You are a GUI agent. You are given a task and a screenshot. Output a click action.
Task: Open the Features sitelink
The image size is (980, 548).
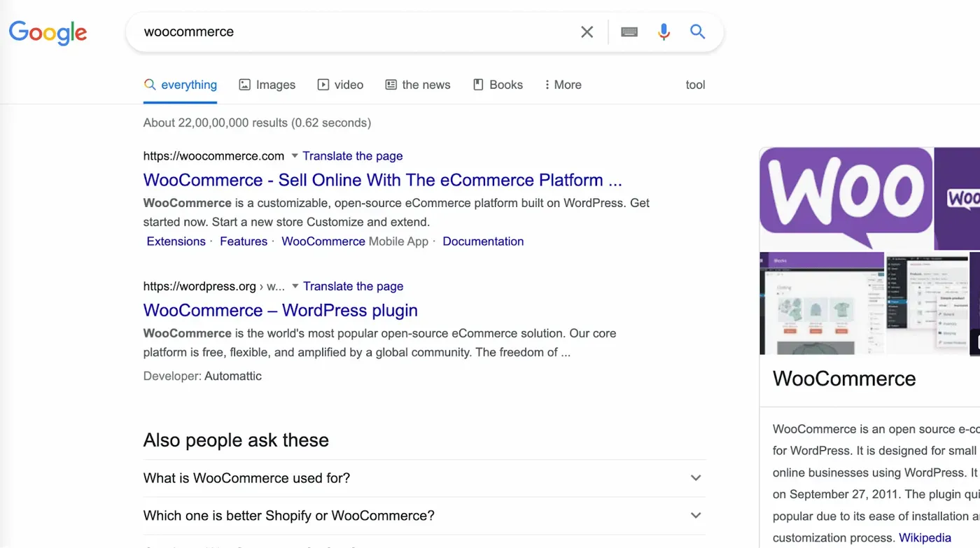244,241
